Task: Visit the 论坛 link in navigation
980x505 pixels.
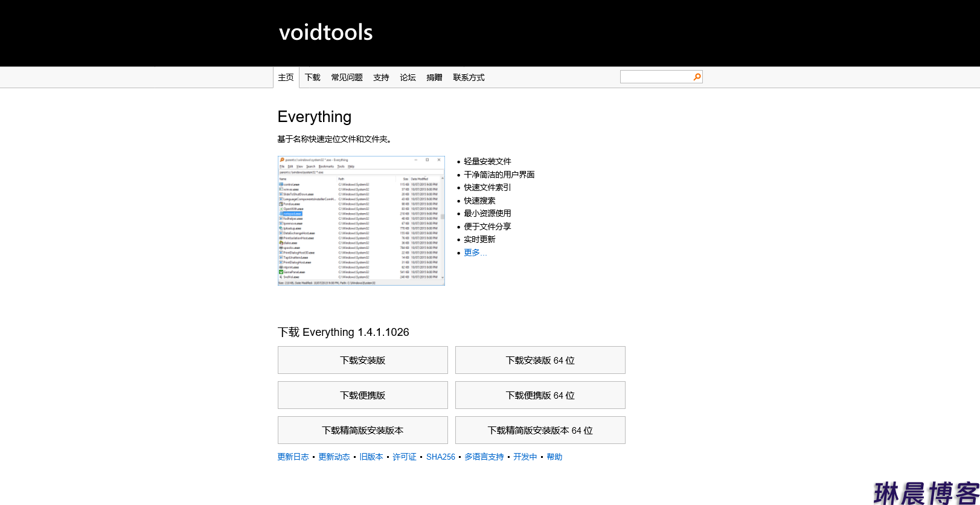Action: point(408,77)
